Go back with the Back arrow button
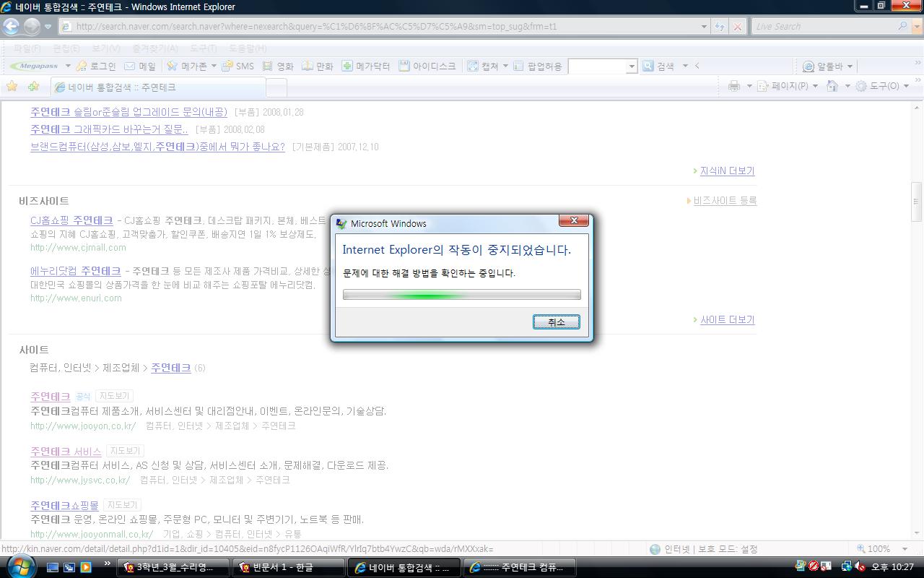The height and width of the screenshot is (578, 924). point(11,27)
